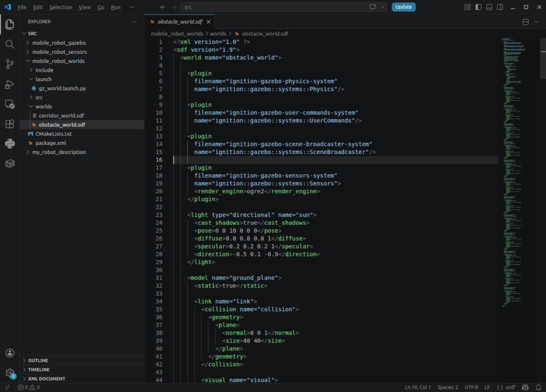546x392 pixels.
Task: Click the editor vertical scrollbar thumb
Action: click(x=543, y=59)
